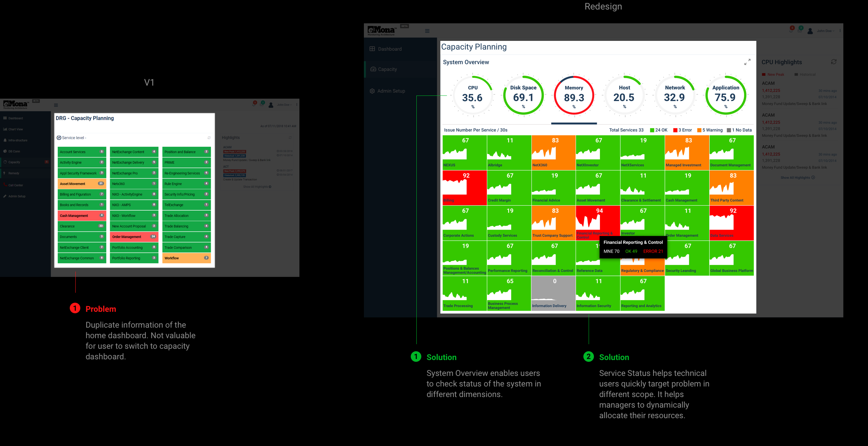
Task: Toggle Historical legend in CPU Highlights
Action: coord(805,74)
